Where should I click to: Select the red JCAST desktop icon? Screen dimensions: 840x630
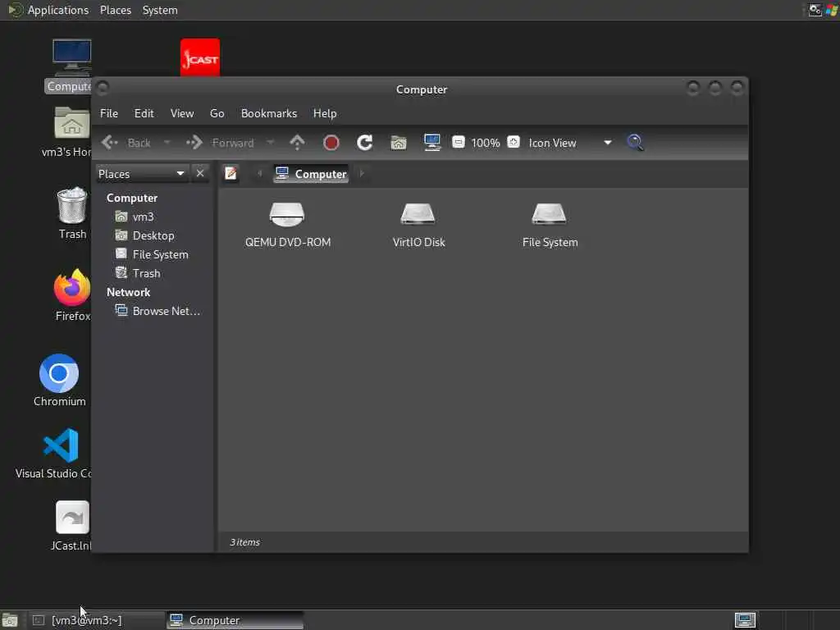coord(200,57)
